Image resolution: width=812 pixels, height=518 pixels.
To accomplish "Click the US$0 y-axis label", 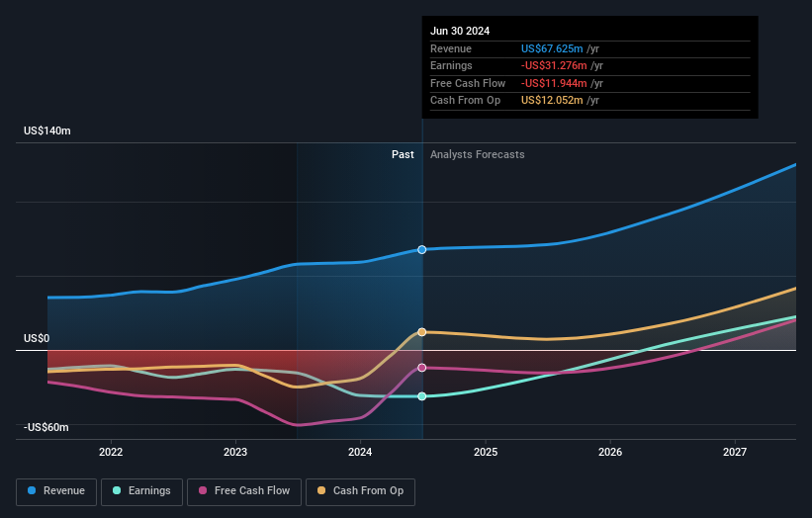I will 37,338.
